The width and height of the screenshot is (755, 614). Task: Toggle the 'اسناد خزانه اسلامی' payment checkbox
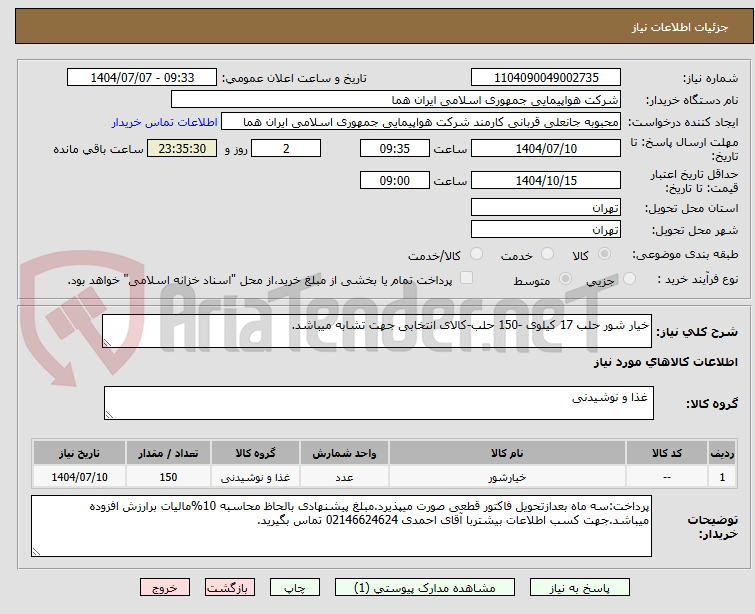466,278
